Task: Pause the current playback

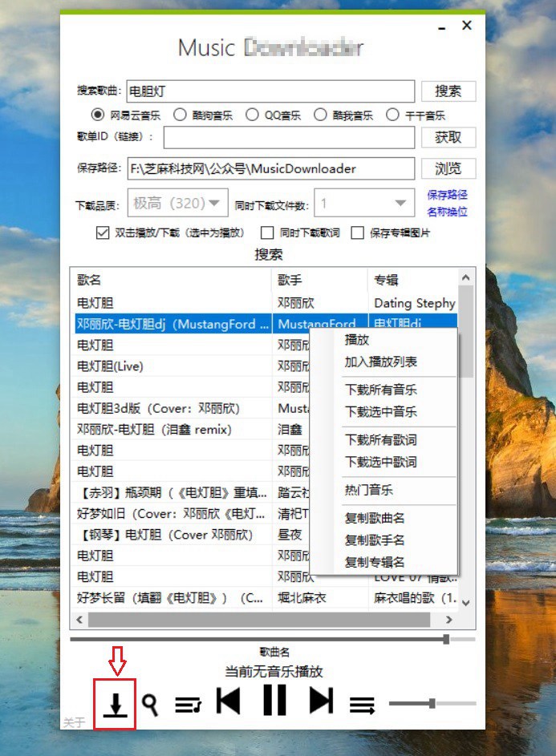Action: pyautogui.click(x=274, y=700)
